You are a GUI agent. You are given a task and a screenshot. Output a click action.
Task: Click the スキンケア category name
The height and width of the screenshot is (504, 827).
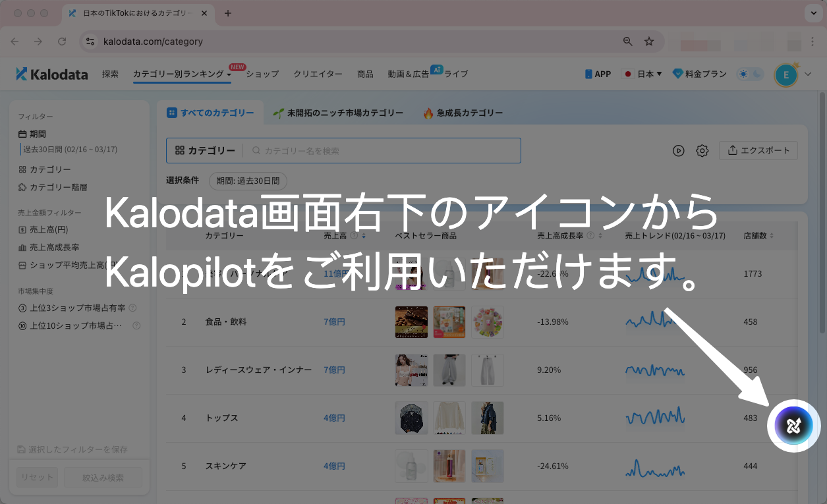[226, 466]
